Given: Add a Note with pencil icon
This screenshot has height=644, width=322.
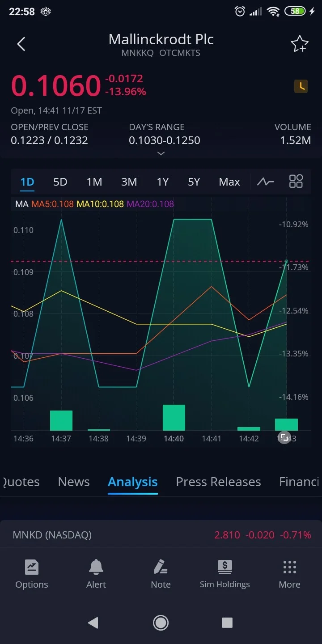Looking at the screenshot, I should tap(161, 574).
